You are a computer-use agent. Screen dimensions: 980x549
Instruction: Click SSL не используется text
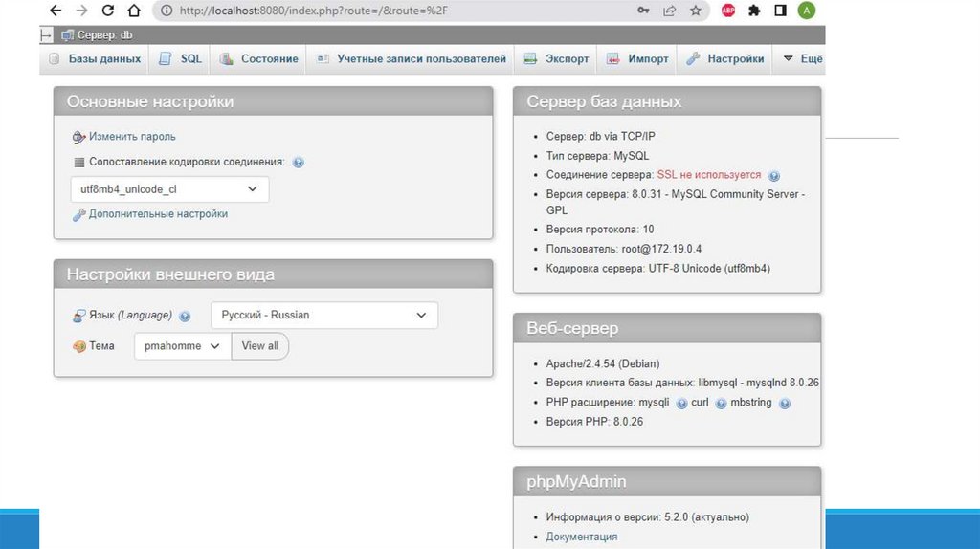[709, 175]
